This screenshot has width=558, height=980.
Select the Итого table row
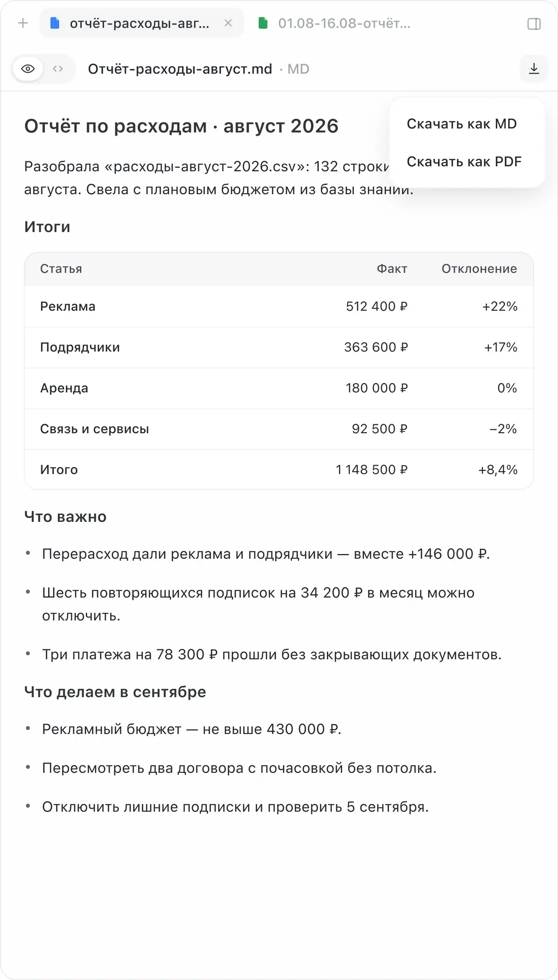point(279,470)
